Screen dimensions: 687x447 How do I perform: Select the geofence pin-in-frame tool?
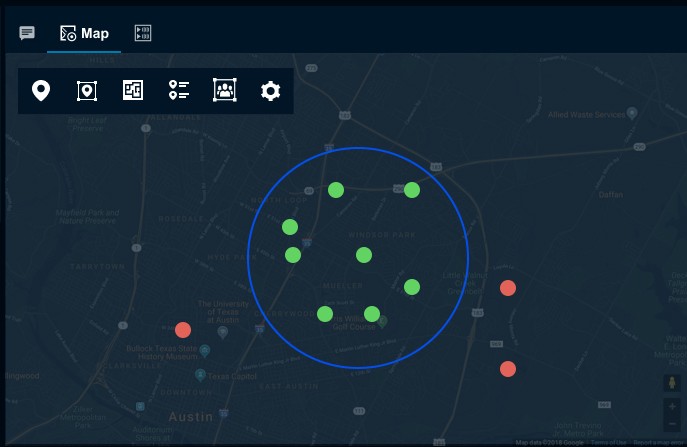[x=87, y=91]
